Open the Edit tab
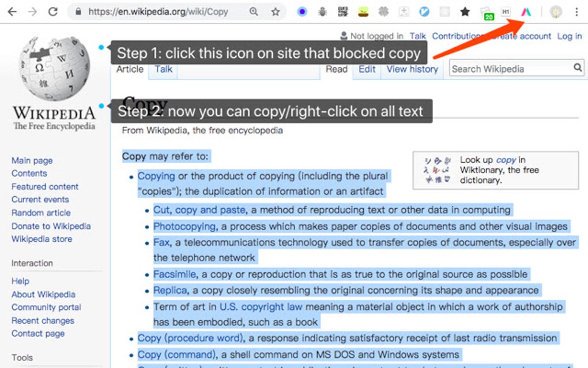This screenshot has height=368, width=588. 367,69
